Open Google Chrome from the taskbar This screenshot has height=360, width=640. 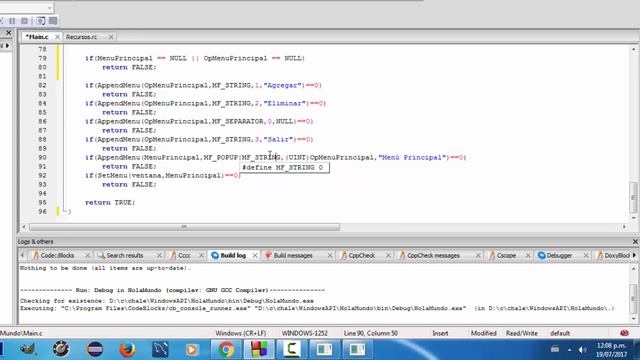[x=226, y=349]
